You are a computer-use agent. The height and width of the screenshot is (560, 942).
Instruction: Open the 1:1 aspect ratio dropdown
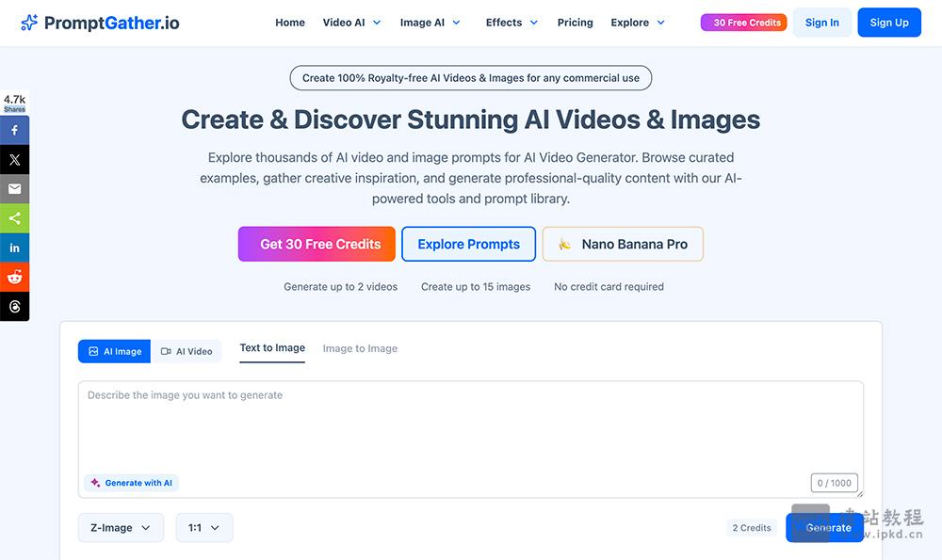tap(204, 528)
